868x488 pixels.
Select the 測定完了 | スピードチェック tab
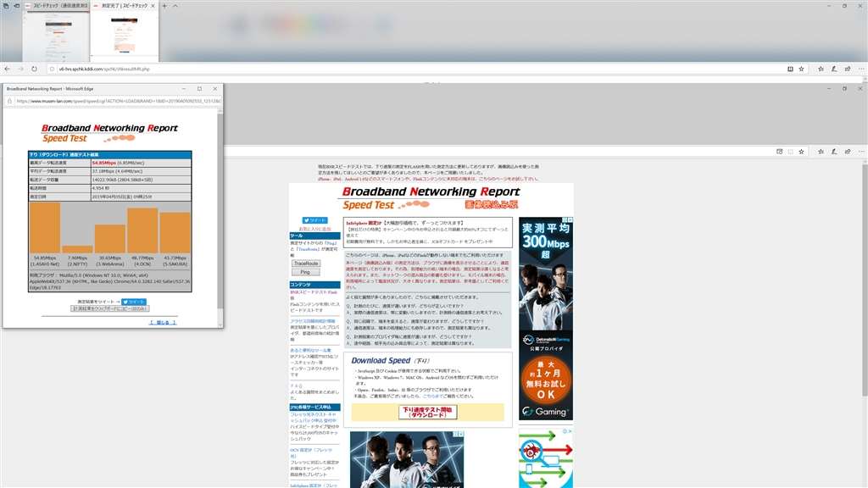click(120, 6)
